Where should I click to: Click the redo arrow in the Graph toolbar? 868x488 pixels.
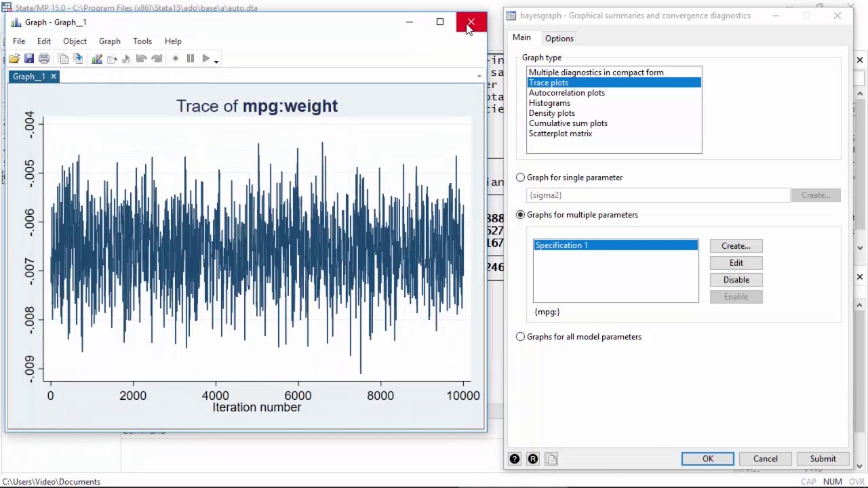point(157,59)
